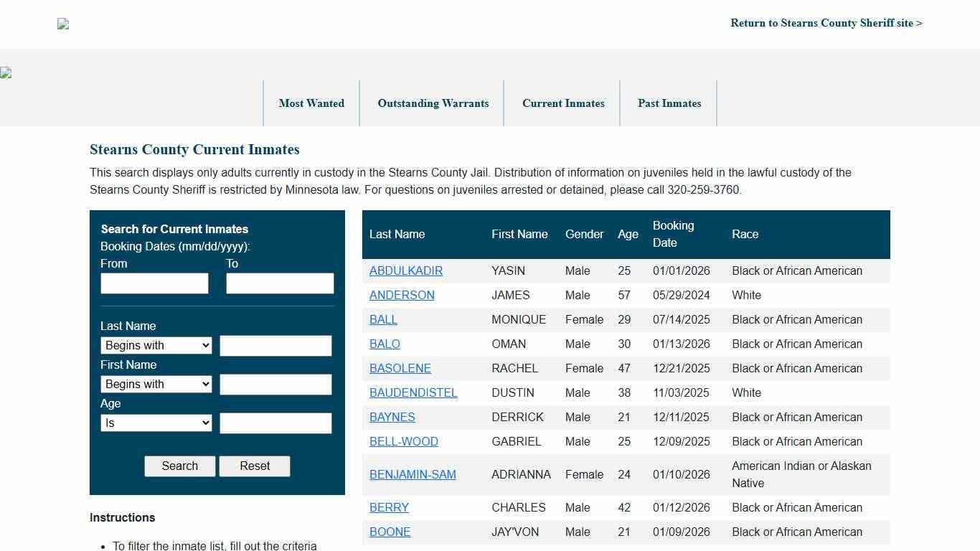Open the record for BOONE
The image size is (980, 551).
pyautogui.click(x=390, y=532)
